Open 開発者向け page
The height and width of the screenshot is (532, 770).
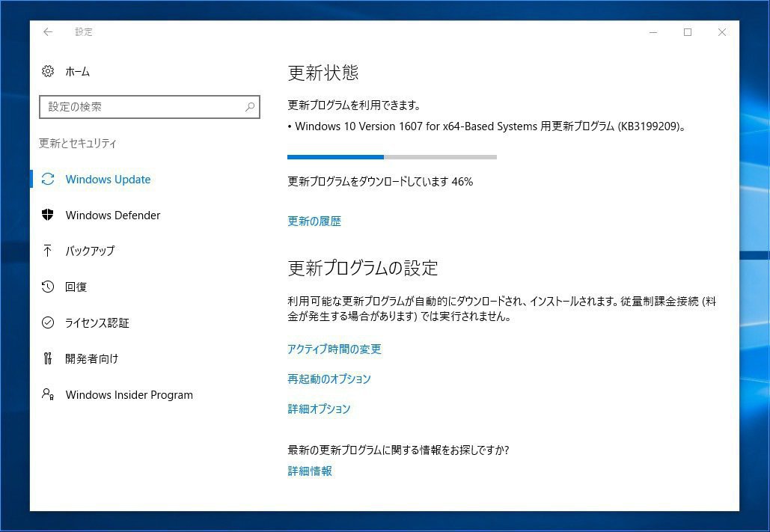(92, 358)
